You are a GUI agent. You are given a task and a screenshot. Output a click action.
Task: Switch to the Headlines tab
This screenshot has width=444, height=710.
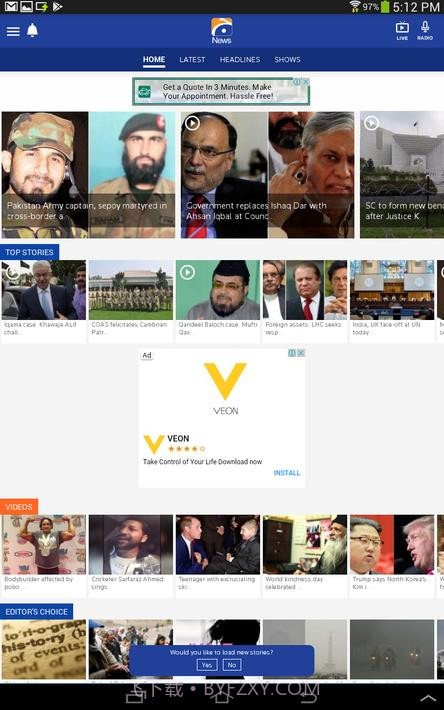coord(240,59)
